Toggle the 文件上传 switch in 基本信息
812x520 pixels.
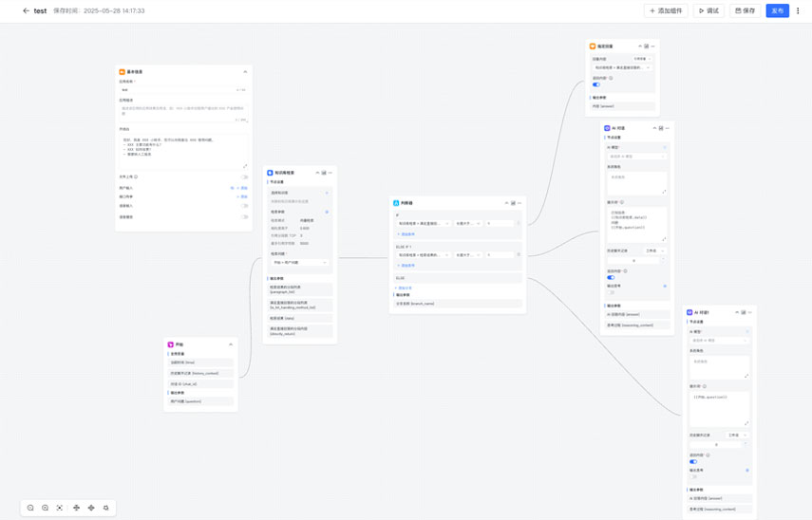point(243,176)
